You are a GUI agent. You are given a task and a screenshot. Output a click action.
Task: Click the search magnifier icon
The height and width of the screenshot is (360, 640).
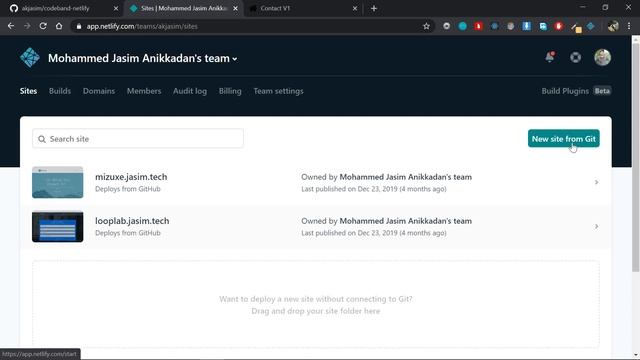pos(42,139)
